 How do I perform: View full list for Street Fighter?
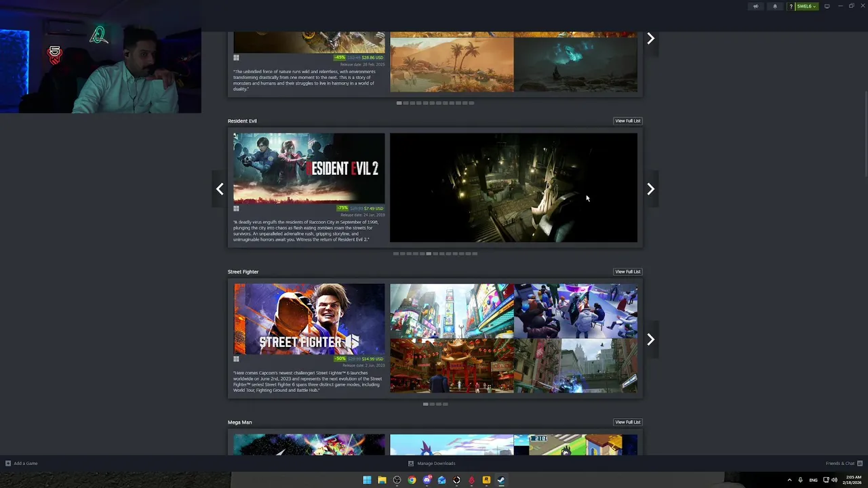[x=627, y=272]
